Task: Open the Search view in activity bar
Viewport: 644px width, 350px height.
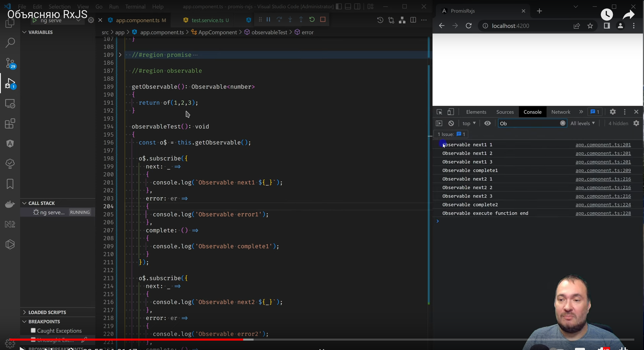Action: pos(10,43)
